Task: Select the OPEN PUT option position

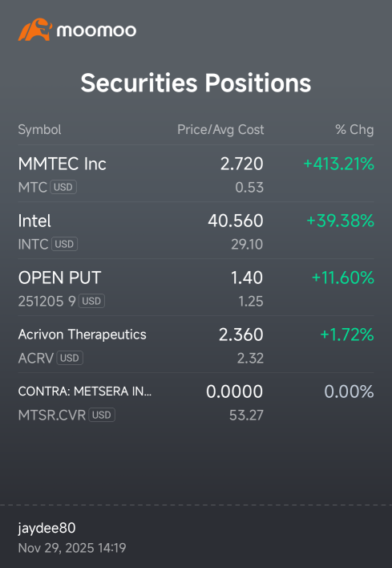Action: (196, 287)
